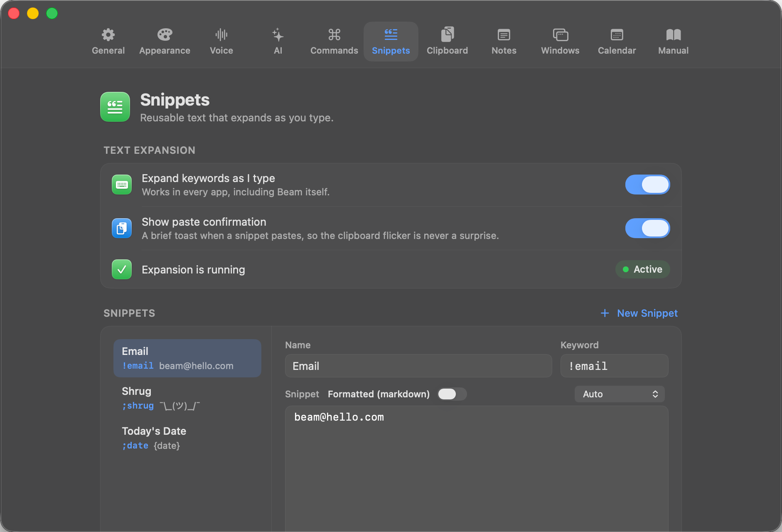Click Reusable text that expands subtitle

(x=237, y=118)
